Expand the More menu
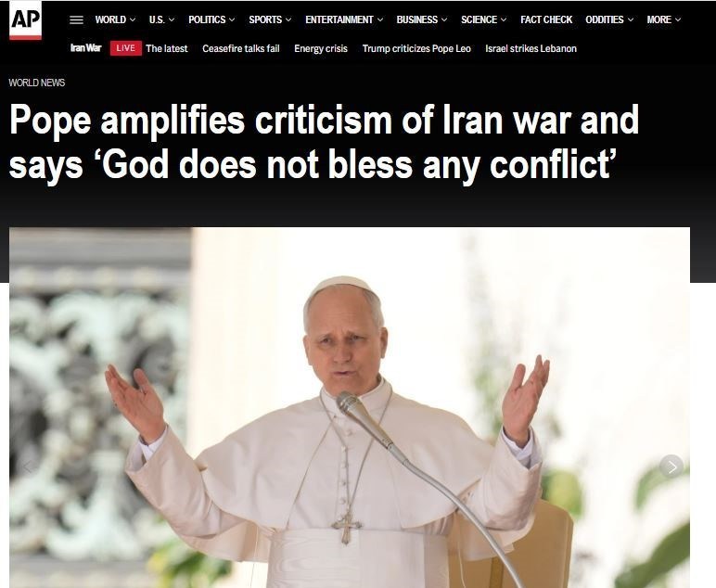 click(663, 19)
